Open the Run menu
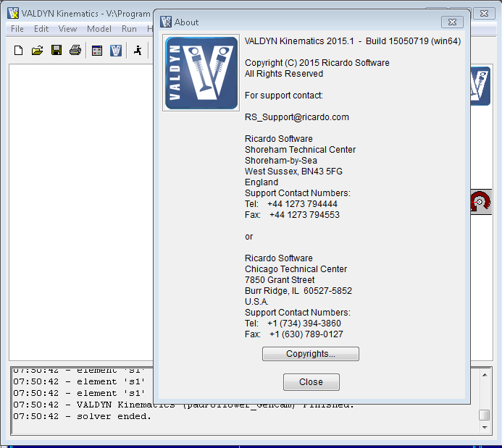This screenshot has width=502, height=448. point(129,29)
